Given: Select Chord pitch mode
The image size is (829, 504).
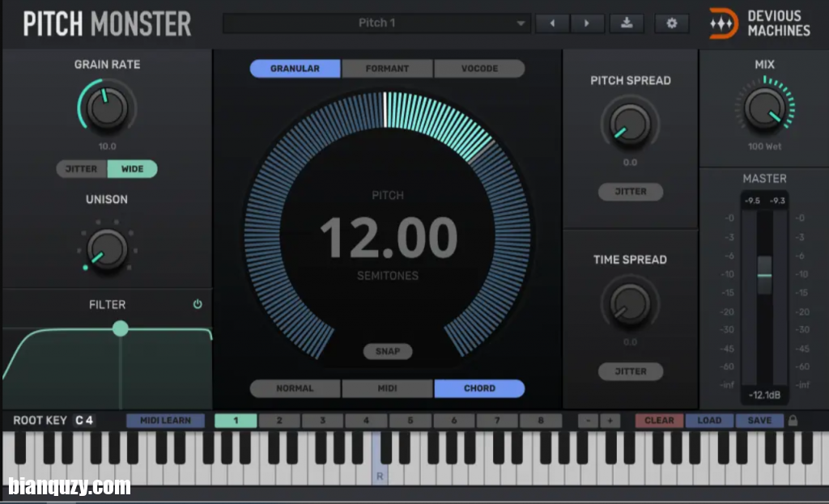Looking at the screenshot, I should tap(479, 388).
